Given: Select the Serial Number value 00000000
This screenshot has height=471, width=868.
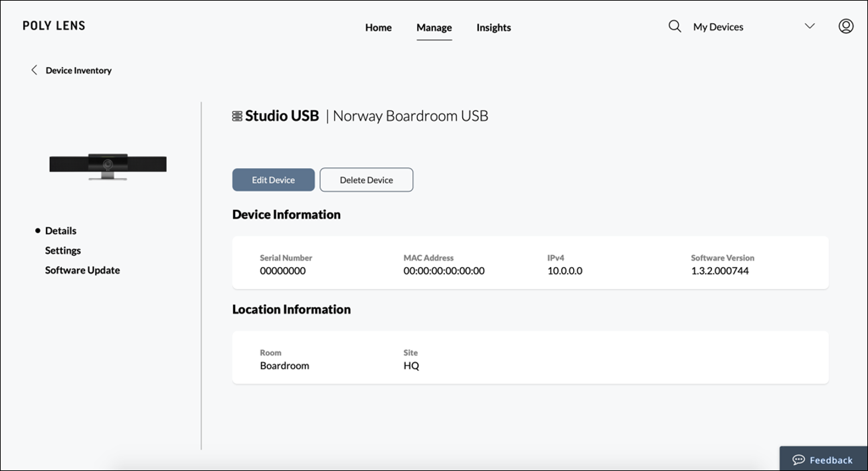Looking at the screenshot, I should [284, 270].
